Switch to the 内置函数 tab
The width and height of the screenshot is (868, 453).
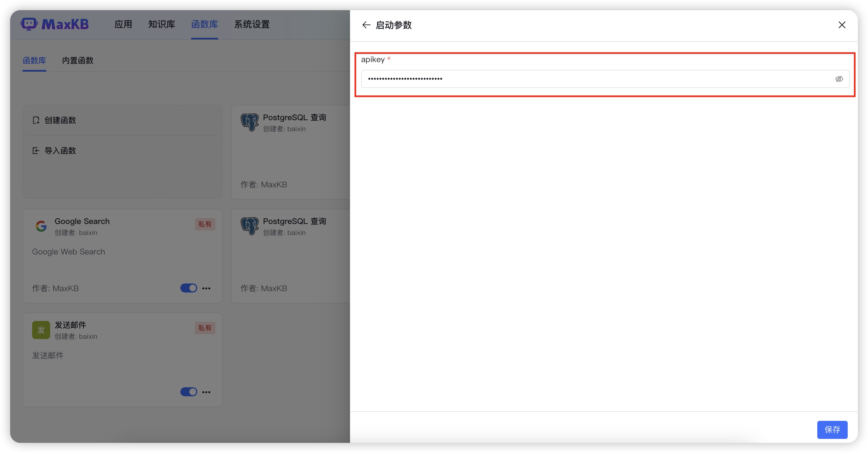point(77,60)
